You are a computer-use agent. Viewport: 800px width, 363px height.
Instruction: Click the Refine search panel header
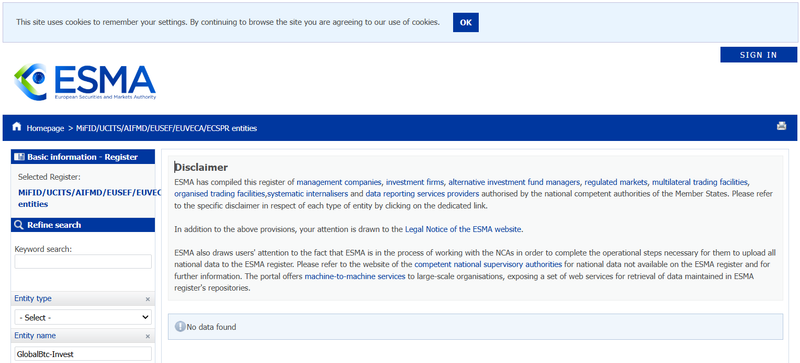pos(83,225)
